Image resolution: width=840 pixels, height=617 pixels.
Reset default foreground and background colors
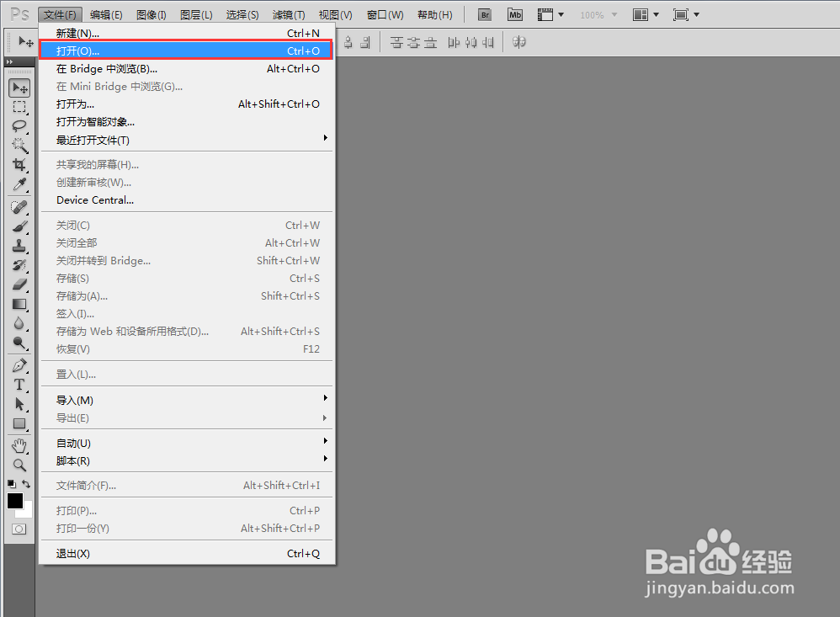[12, 484]
